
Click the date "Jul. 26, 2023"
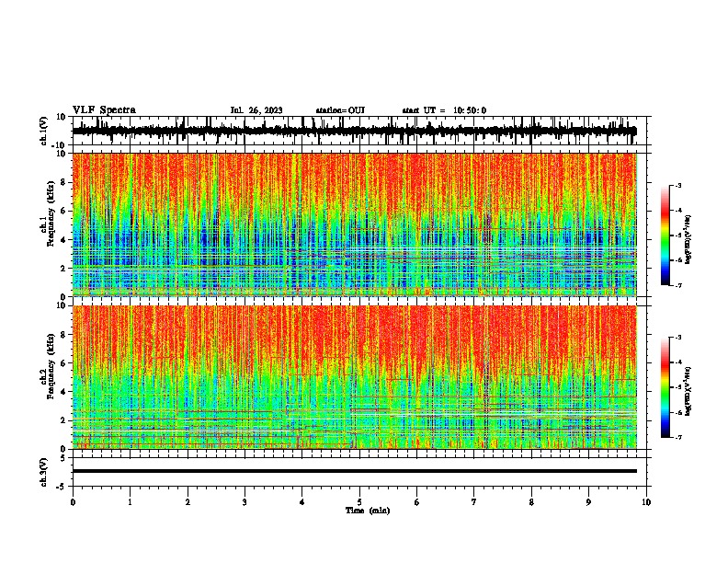[256, 110]
